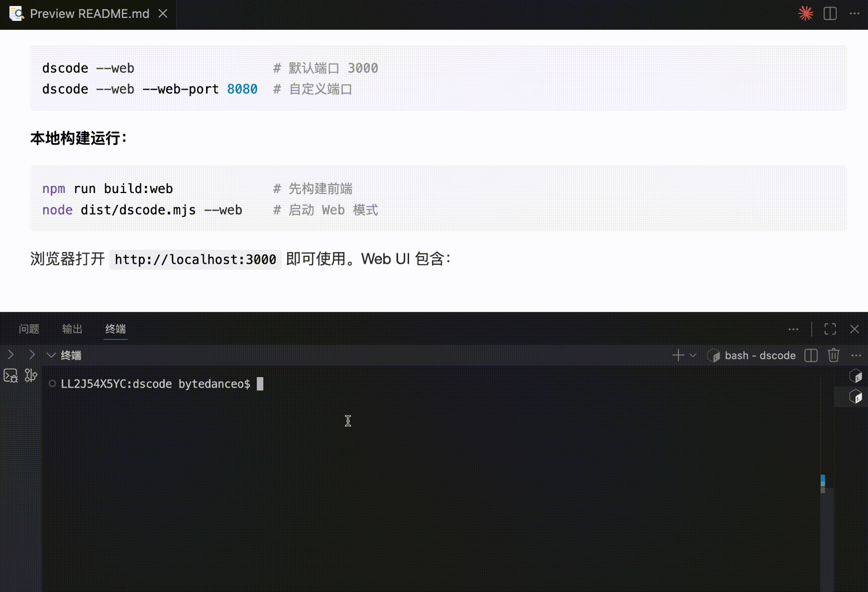Create a new terminal with plus icon
The height and width of the screenshot is (592, 868).
point(678,355)
